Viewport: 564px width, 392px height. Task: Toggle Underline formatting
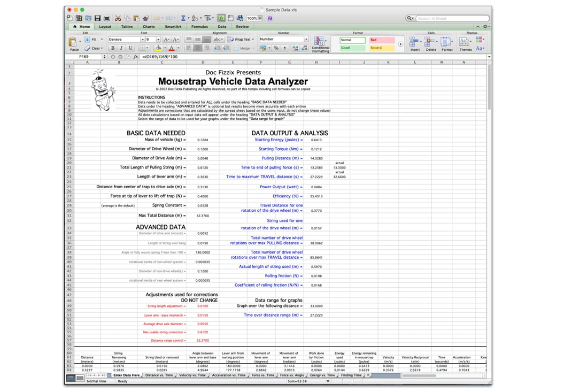pyautogui.click(x=130, y=48)
